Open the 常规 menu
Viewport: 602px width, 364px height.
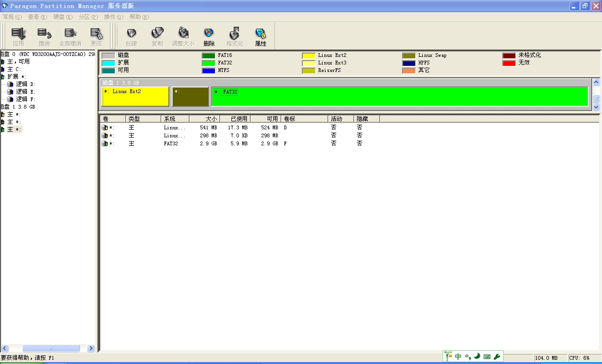(x=12, y=17)
